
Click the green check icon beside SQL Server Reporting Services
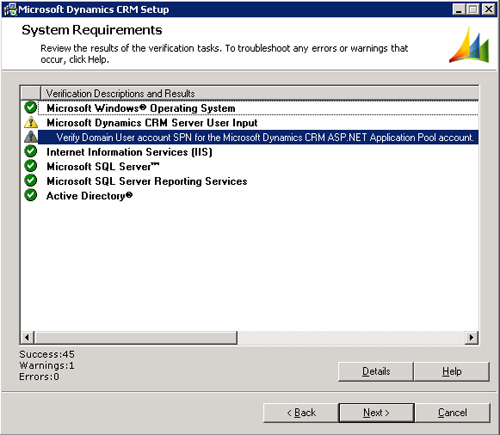coord(31,180)
